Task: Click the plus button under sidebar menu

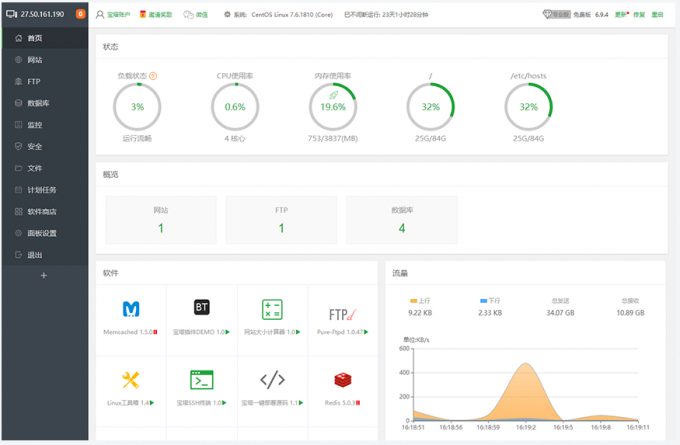Action: tap(44, 275)
